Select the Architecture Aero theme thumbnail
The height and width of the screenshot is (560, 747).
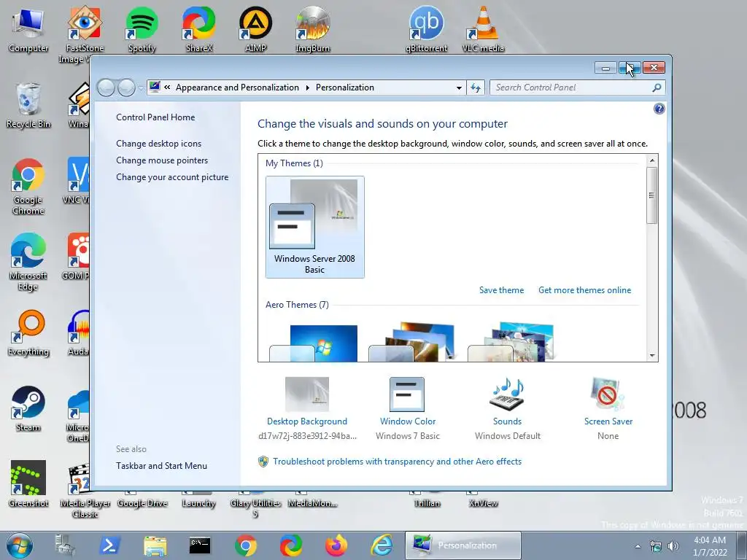click(412, 342)
